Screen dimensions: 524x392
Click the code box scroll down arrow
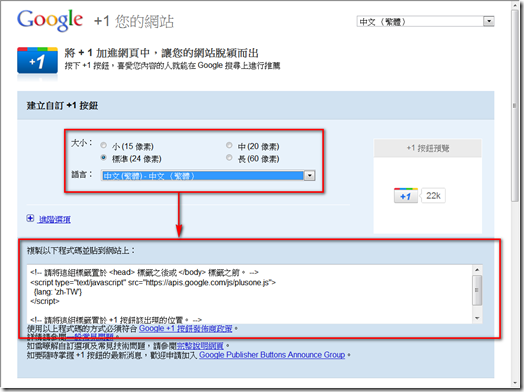click(477, 318)
